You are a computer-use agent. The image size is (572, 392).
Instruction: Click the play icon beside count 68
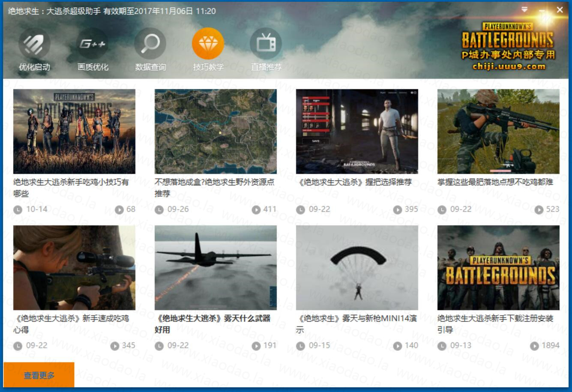120,209
